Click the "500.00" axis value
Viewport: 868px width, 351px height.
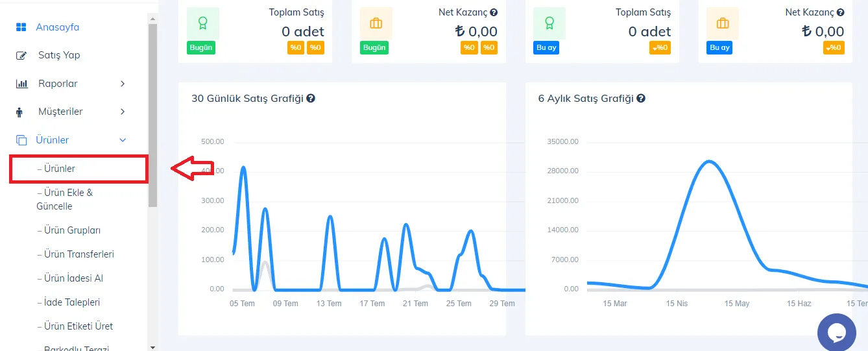213,141
